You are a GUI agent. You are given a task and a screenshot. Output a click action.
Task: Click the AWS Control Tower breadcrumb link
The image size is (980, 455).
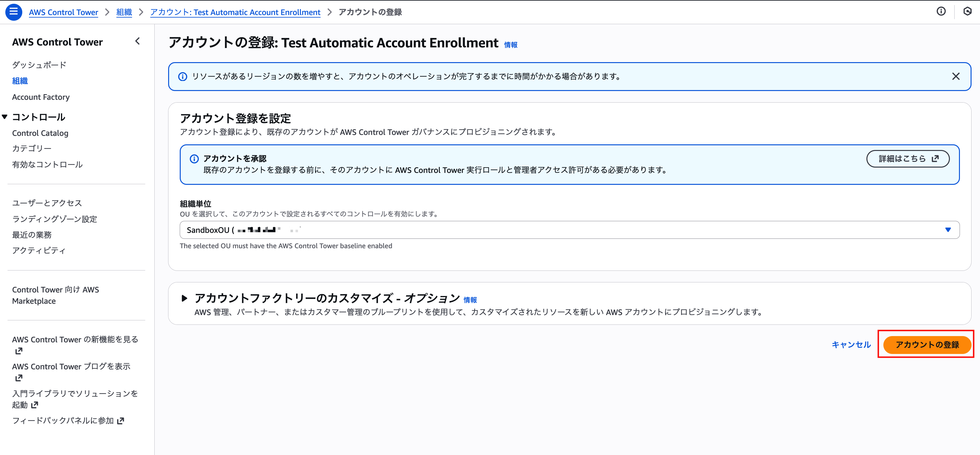click(63, 12)
